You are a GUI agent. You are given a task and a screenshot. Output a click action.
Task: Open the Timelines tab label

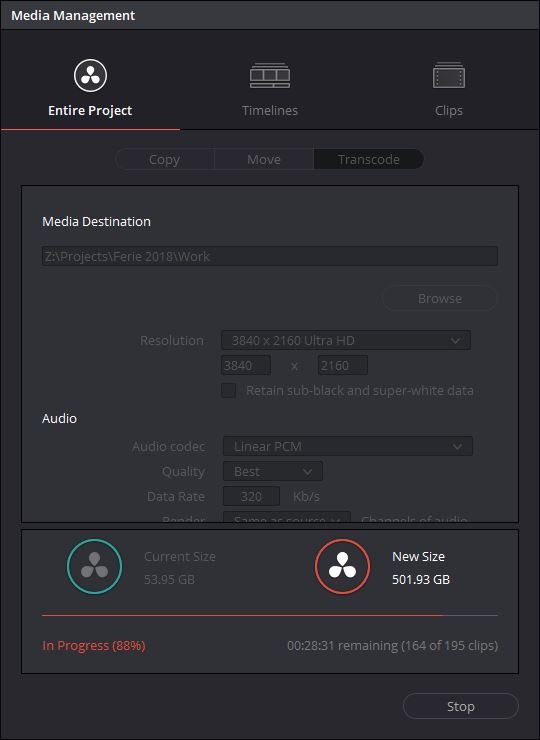point(270,110)
